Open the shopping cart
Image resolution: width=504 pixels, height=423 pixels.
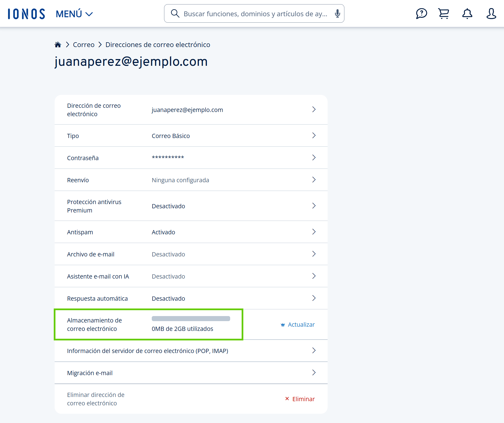444,13
